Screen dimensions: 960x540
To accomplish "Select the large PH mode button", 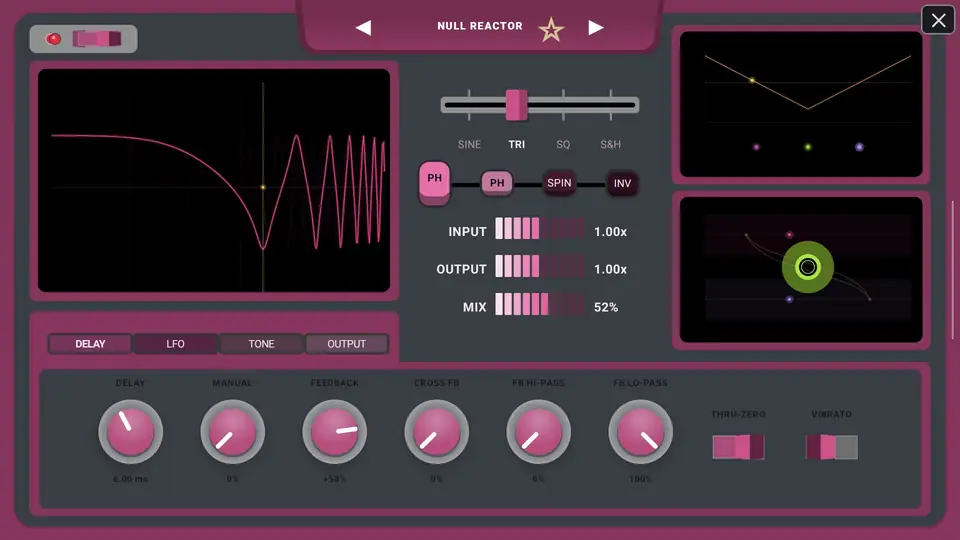I will pyautogui.click(x=434, y=182).
